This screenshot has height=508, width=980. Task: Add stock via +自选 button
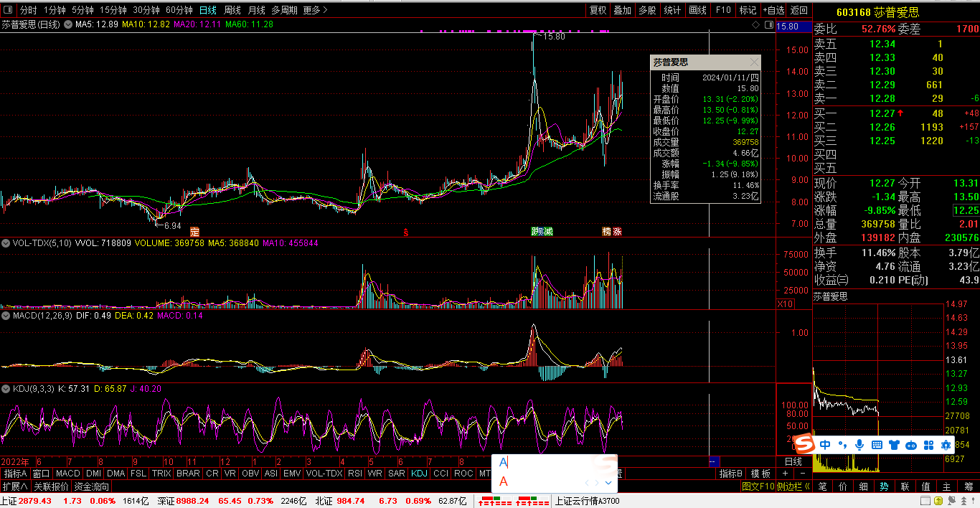774,10
